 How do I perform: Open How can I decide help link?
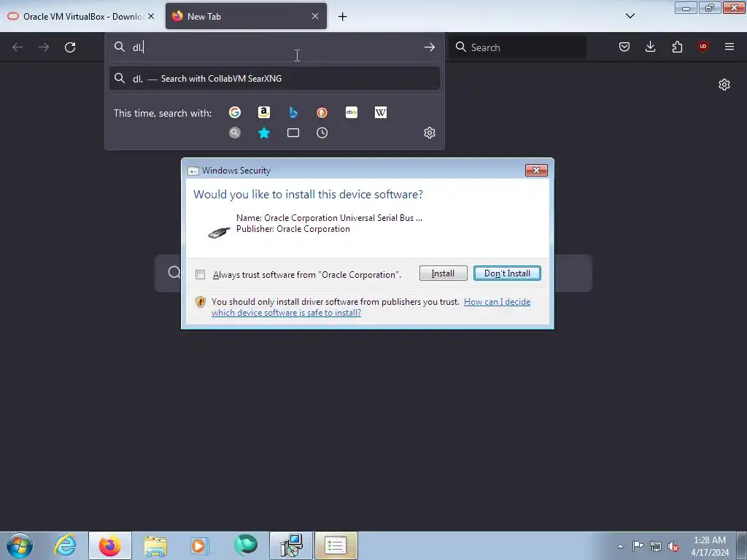click(x=371, y=307)
